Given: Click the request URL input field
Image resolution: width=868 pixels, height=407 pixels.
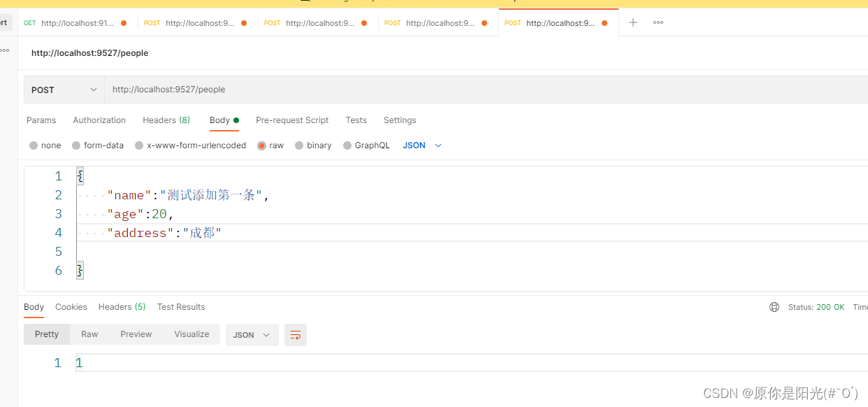Looking at the screenshot, I should 486,90.
